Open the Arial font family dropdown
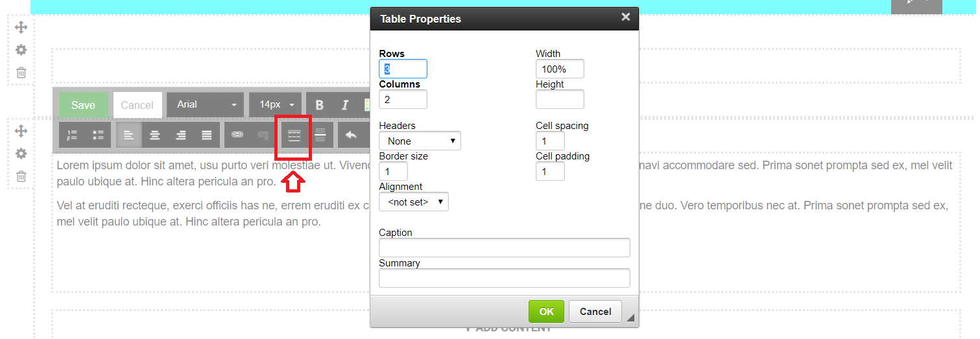 pyautogui.click(x=206, y=105)
